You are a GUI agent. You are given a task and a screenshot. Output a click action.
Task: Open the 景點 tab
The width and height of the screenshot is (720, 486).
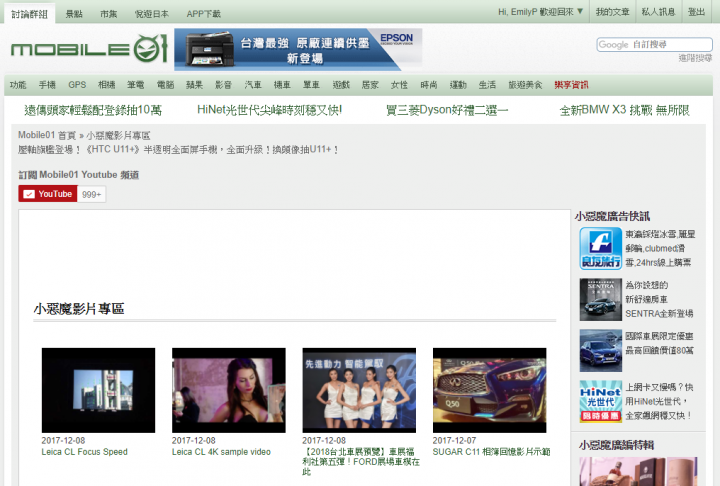click(x=73, y=14)
